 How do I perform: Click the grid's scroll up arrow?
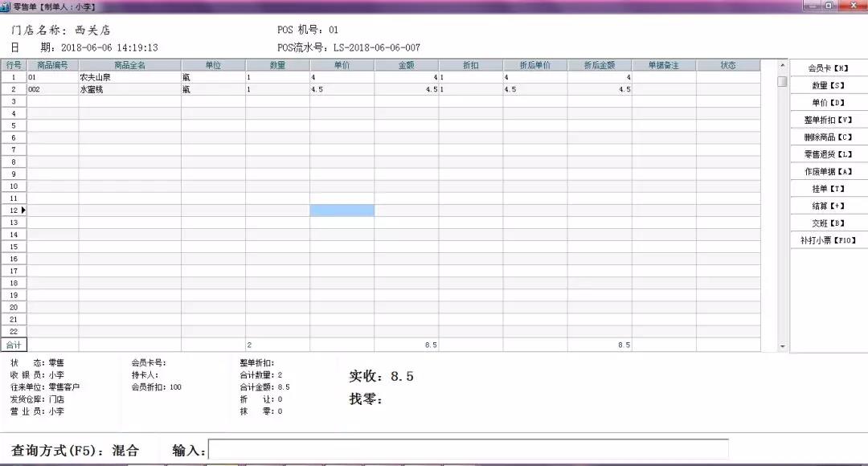[783, 66]
